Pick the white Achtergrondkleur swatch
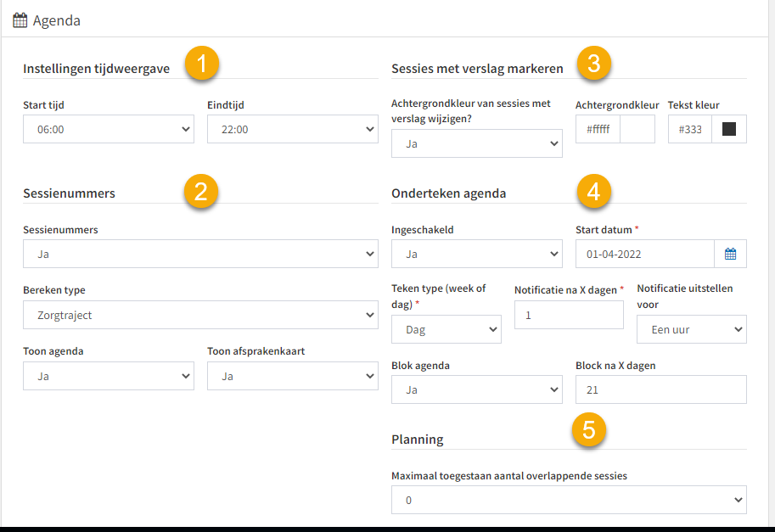 [x=637, y=130]
